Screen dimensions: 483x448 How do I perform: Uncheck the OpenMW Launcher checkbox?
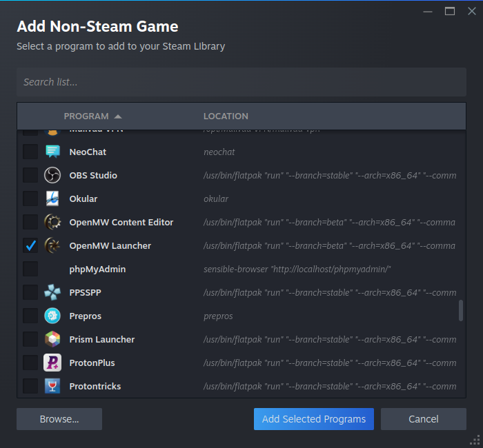(x=30, y=245)
